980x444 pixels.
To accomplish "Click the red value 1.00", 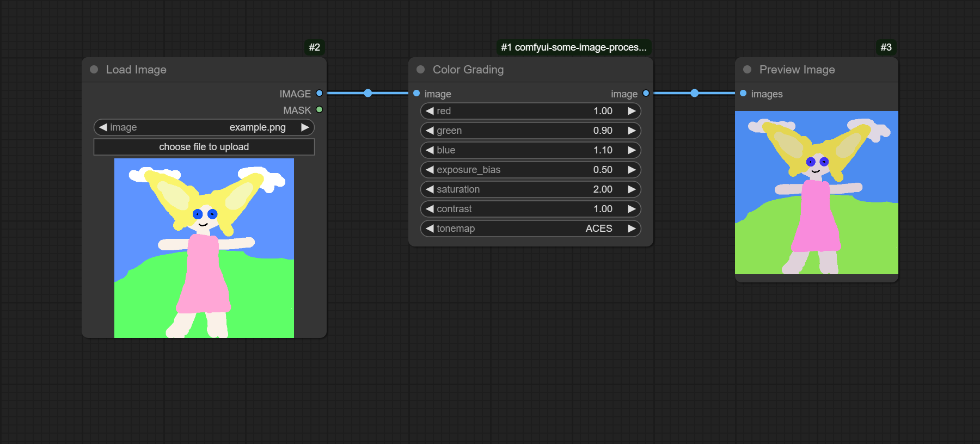I will [x=603, y=111].
